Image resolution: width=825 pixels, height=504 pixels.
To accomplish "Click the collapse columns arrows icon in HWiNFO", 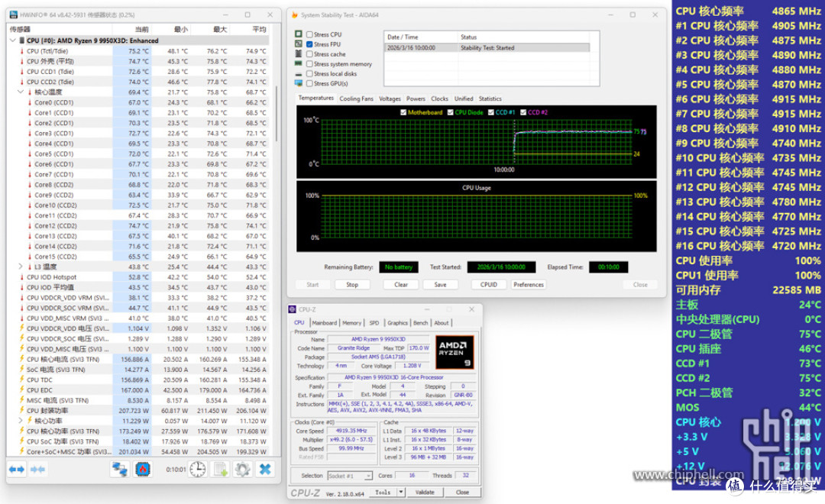I will point(37,470).
